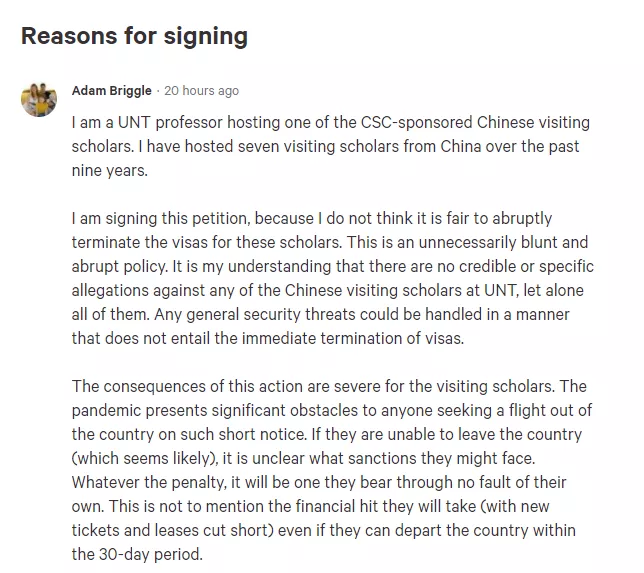The height and width of the screenshot is (573, 644).
Task: Click the 'Reasons for signing' heading
Action: 134,37
